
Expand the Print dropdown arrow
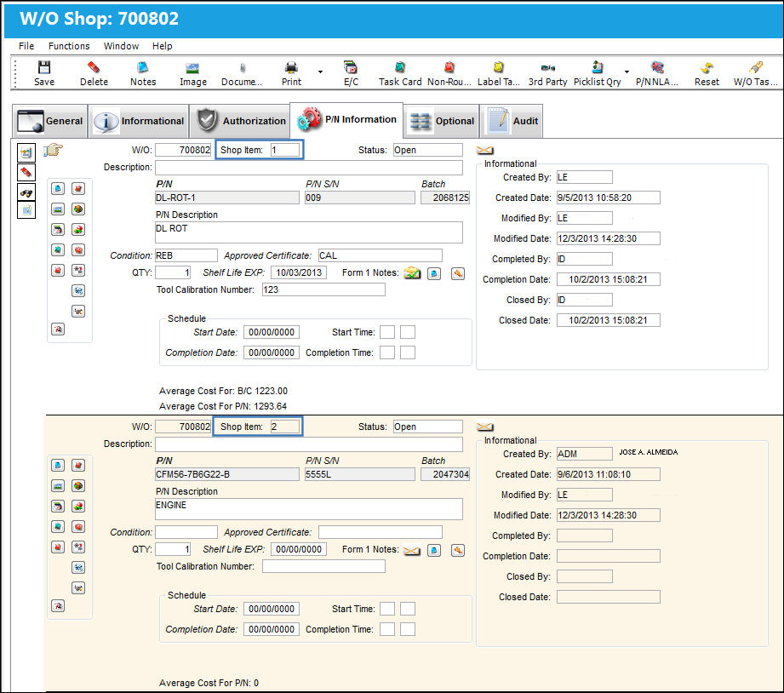[x=320, y=72]
